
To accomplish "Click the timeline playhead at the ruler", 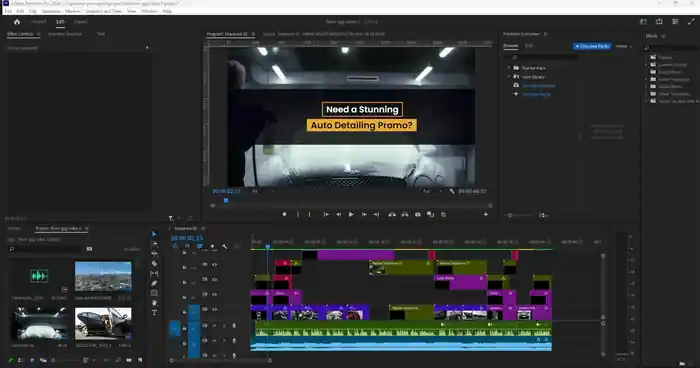I will click(x=268, y=246).
